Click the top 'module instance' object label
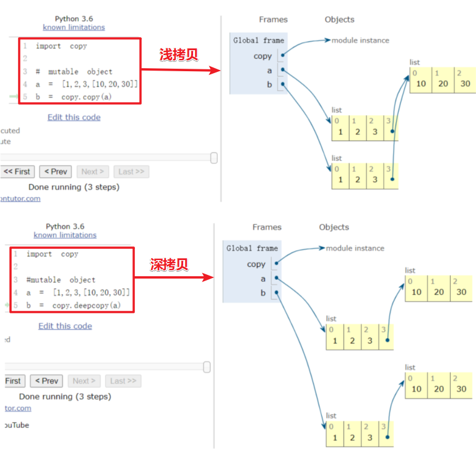 pyautogui.click(x=360, y=40)
